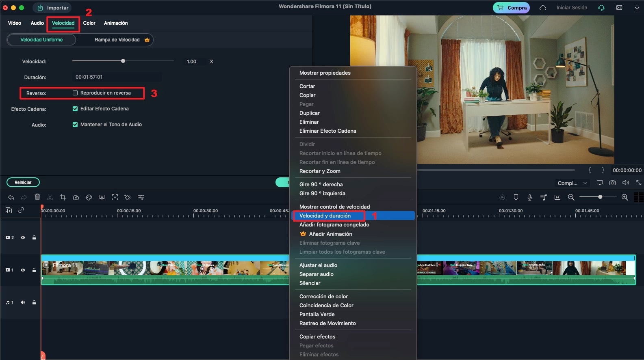Hide video track 1 with eye icon
The width and height of the screenshot is (644, 360).
(x=23, y=270)
